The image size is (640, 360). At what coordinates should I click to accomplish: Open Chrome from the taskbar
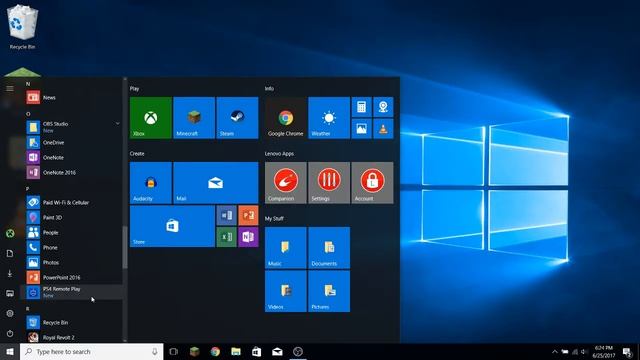tap(215, 351)
